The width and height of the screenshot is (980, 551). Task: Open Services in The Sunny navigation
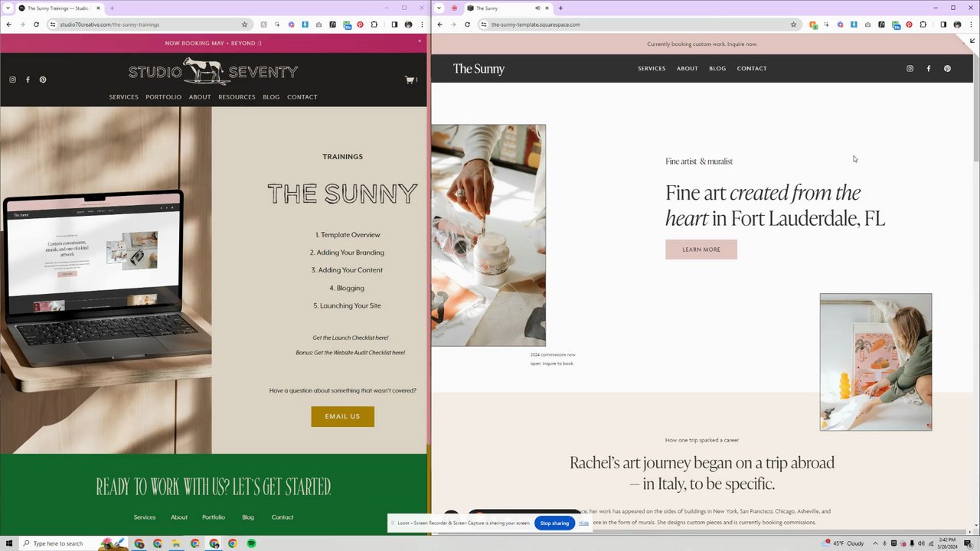click(x=652, y=69)
